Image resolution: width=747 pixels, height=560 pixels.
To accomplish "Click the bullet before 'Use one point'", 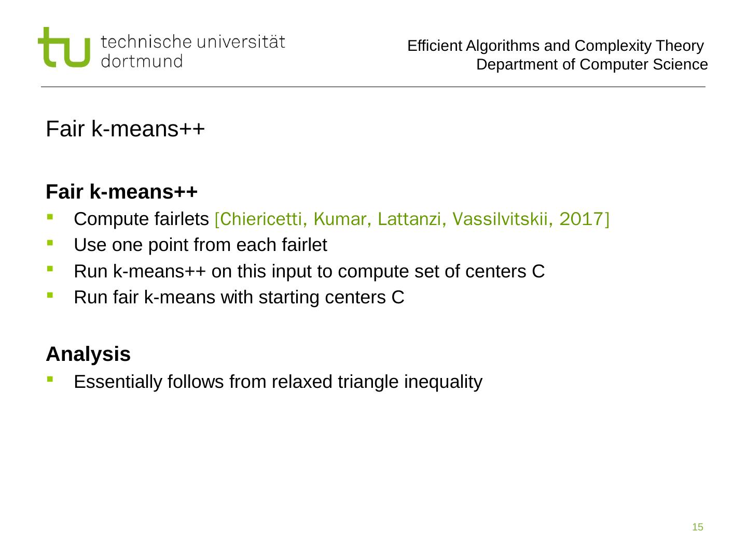I will point(50,242).
